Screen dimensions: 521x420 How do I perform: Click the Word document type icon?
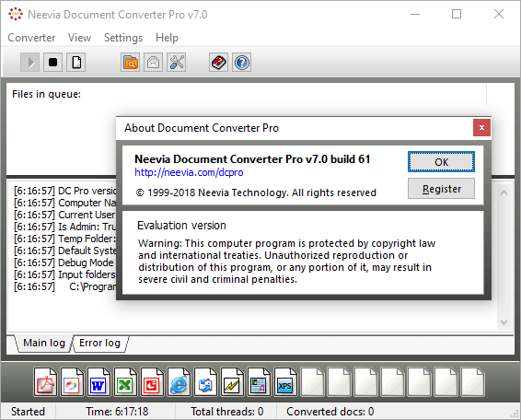98,381
